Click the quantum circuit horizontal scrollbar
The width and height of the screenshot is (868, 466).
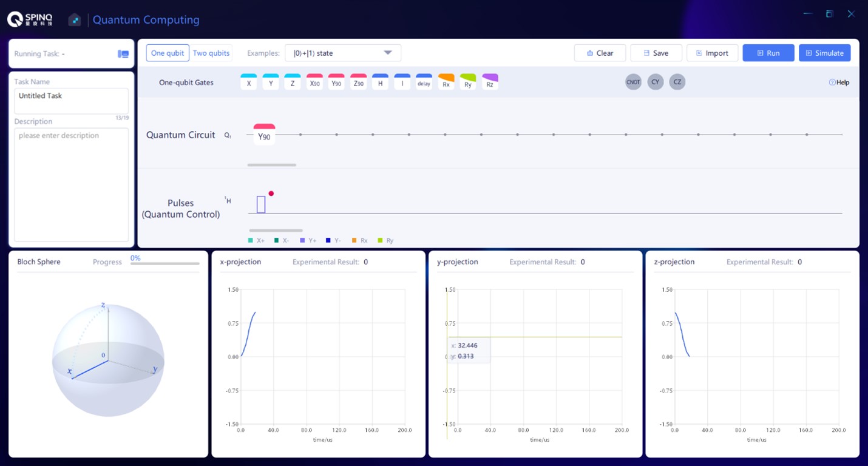pyautogui.click(x=271, y=165)
